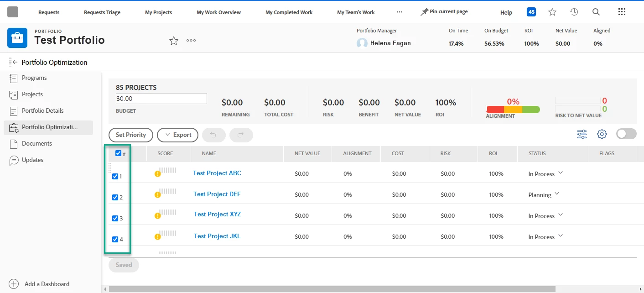Open Favorites star in top navigation
Image resolution: width=644 pixels, height=293 pixels.
tap(552, 12)
